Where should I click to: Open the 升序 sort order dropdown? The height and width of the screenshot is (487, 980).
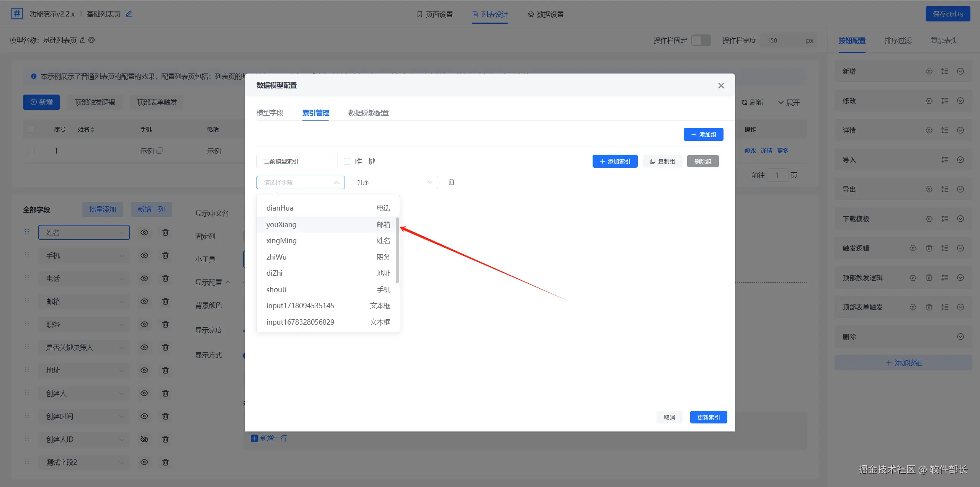(394, 183)
